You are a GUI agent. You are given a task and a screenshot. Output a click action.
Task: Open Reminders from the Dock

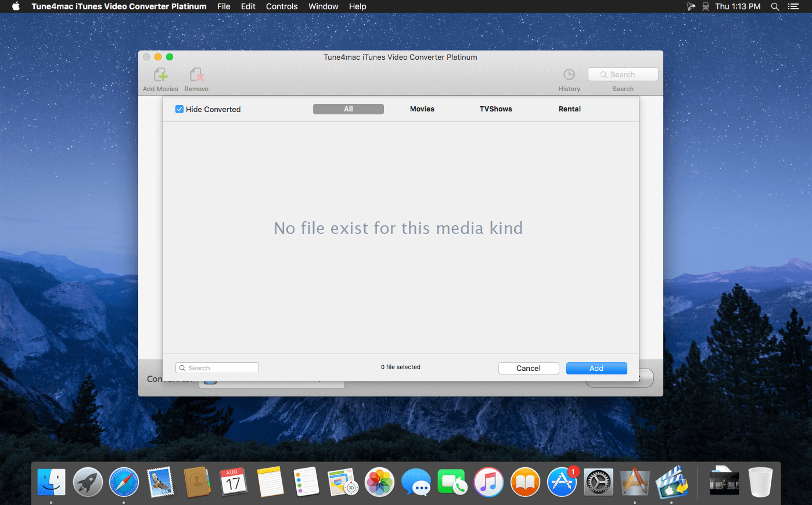306,482
